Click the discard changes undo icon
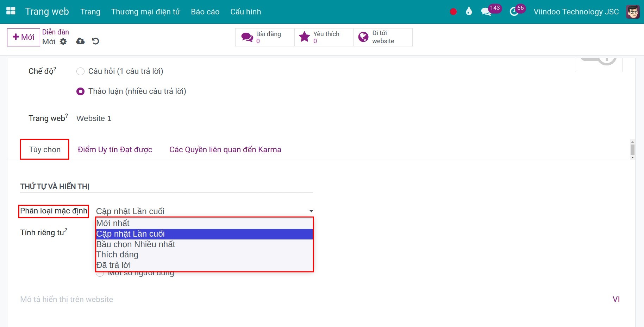 tap(95, 41)
